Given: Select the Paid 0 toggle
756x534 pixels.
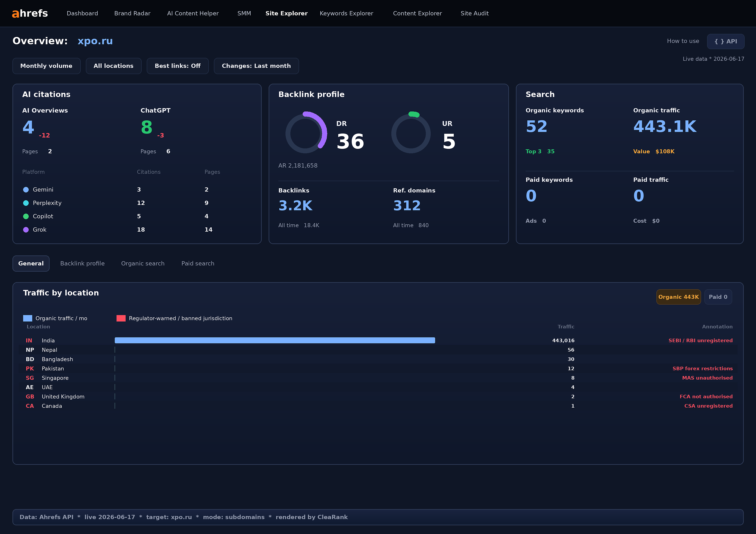Looking at the screenshot, I should [718, 297].
